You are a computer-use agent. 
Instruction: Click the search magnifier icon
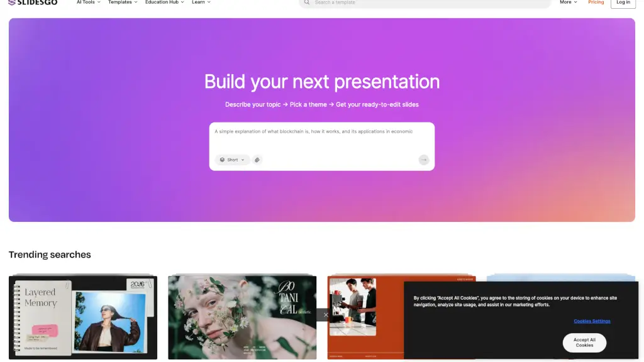[x=306, y=3]
